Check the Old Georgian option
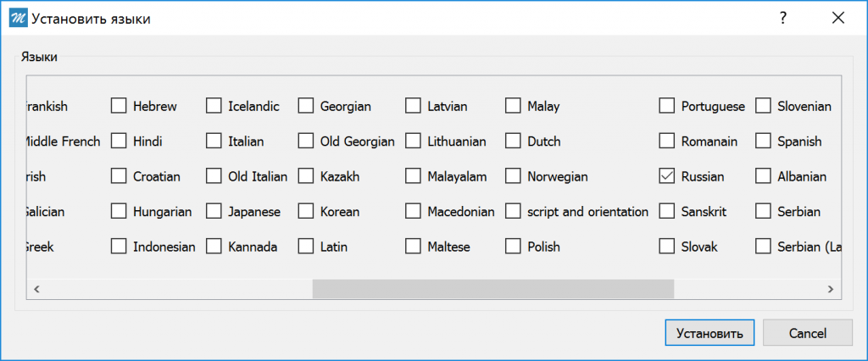 coord(306,142)
